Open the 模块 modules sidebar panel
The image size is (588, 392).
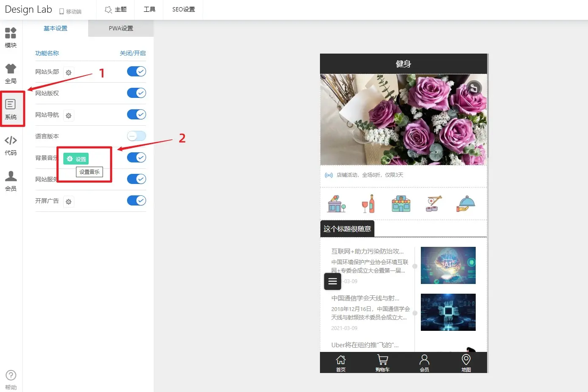(11, 37)
